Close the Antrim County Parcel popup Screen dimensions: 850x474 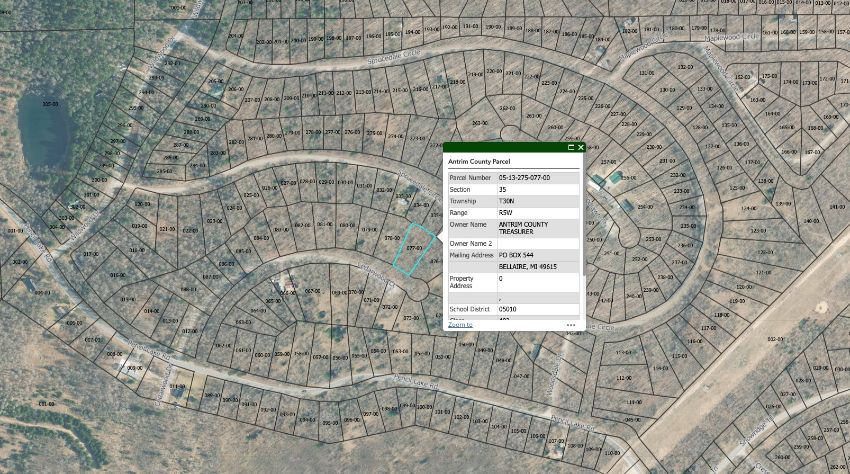coord(581,148)
